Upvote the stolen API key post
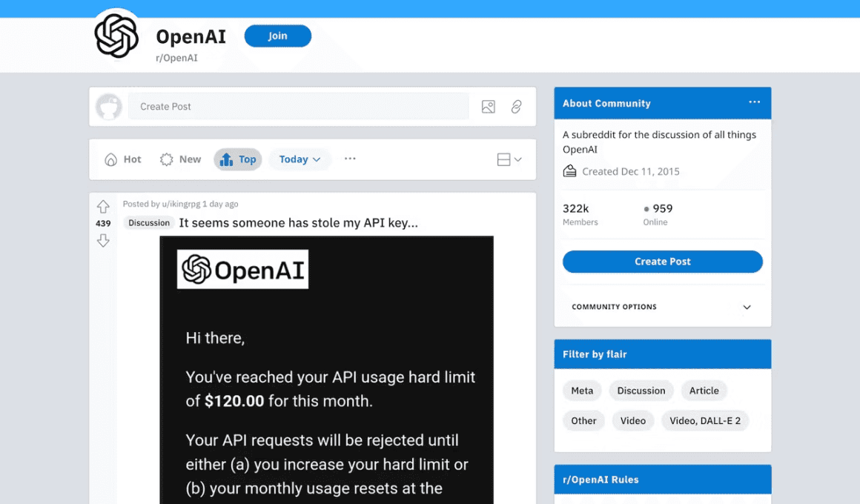Image resolution: width=860 pixels, height=504 pixels. (103, 207)
